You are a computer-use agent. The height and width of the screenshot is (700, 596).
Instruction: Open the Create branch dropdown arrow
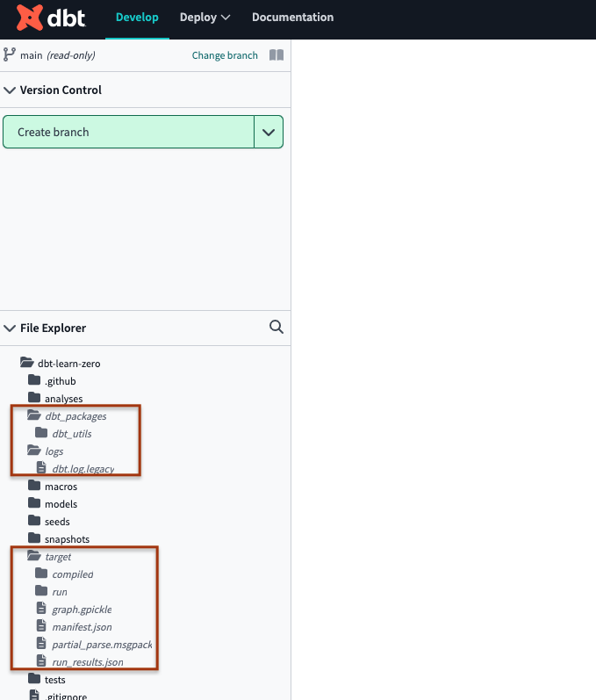(269, 133)
